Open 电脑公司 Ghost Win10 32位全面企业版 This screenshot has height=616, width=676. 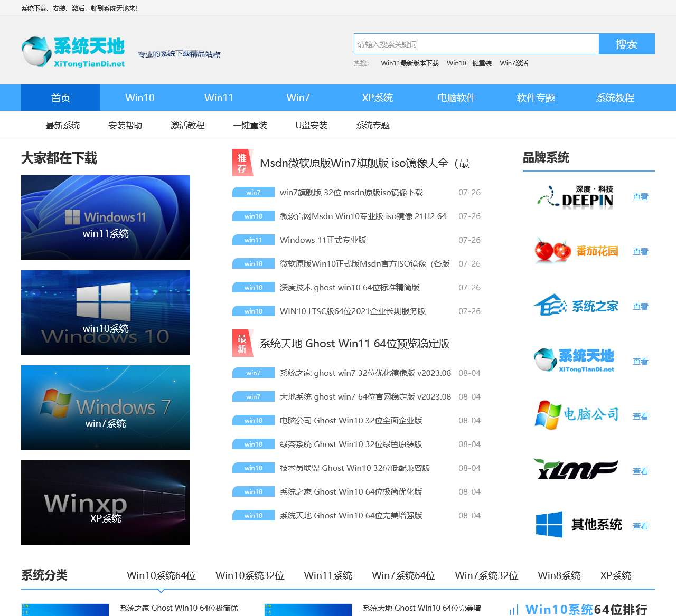pyautogui.click(x=351, y=421)
